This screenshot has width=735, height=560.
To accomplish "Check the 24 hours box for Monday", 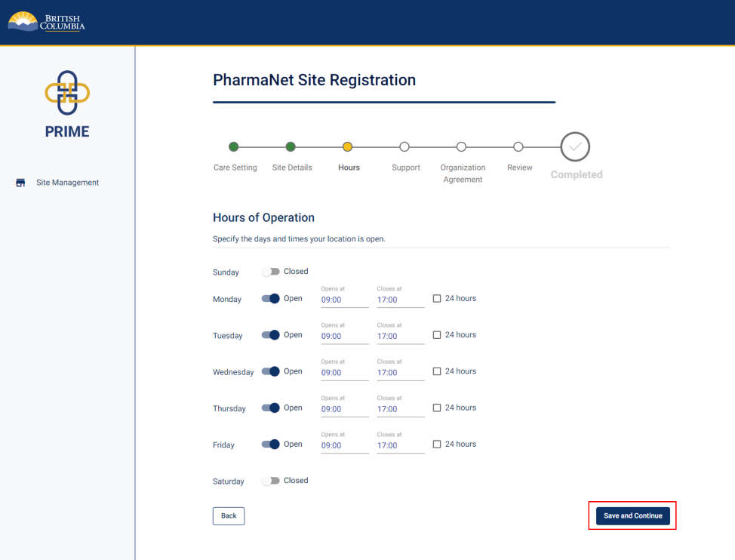I will (435, 298).
